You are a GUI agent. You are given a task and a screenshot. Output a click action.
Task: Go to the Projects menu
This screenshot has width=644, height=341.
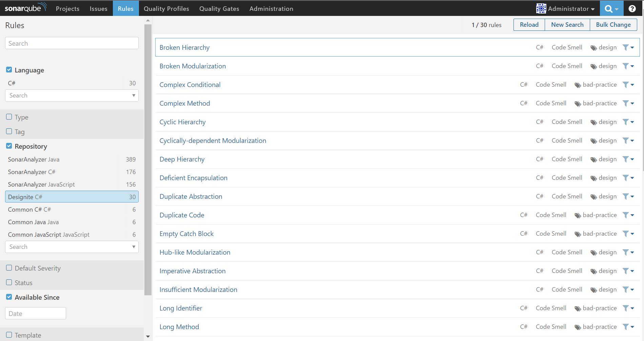(67, 8)
